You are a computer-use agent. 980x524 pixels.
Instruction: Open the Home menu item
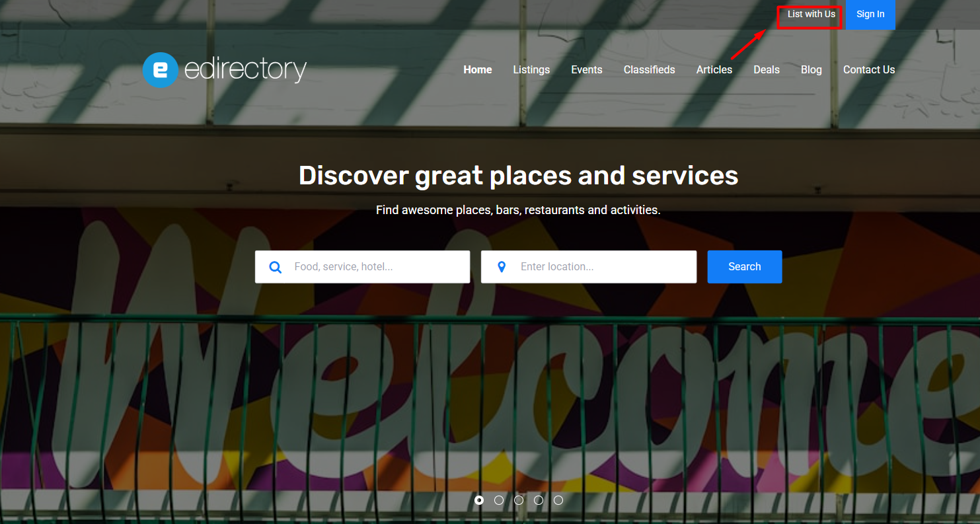point(478,69)
